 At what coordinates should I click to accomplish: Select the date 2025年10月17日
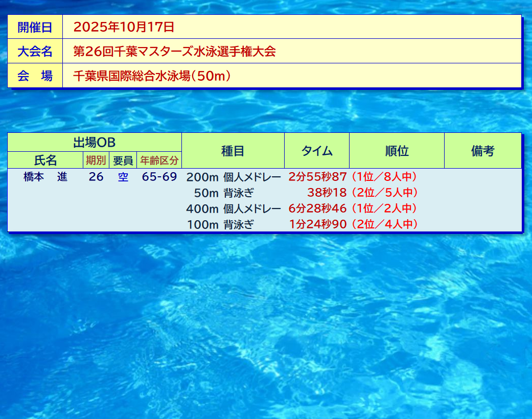(124, 27)
